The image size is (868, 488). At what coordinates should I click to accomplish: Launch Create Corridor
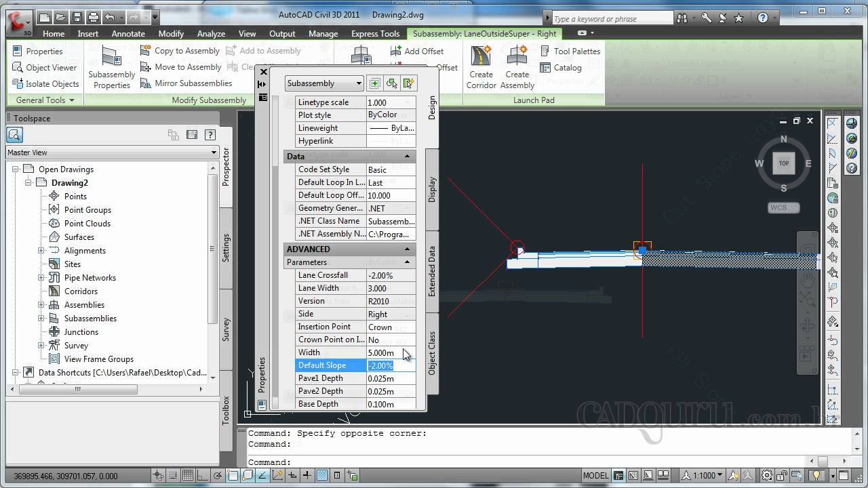pyautogui.click(x=481, y=67)
